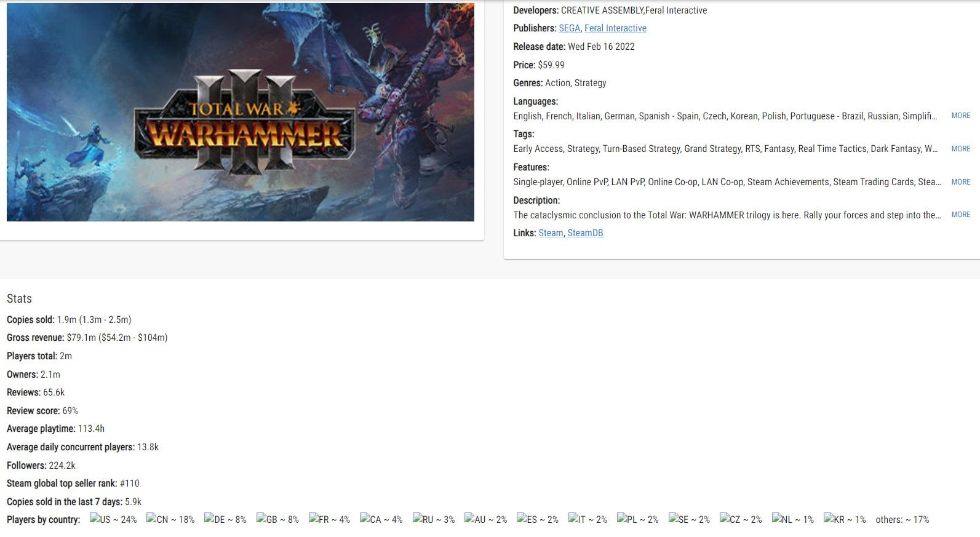The height and width of the screenshot is (537, 980).
Task: Open the SteamDB link
Action: [x=585, y=233]
